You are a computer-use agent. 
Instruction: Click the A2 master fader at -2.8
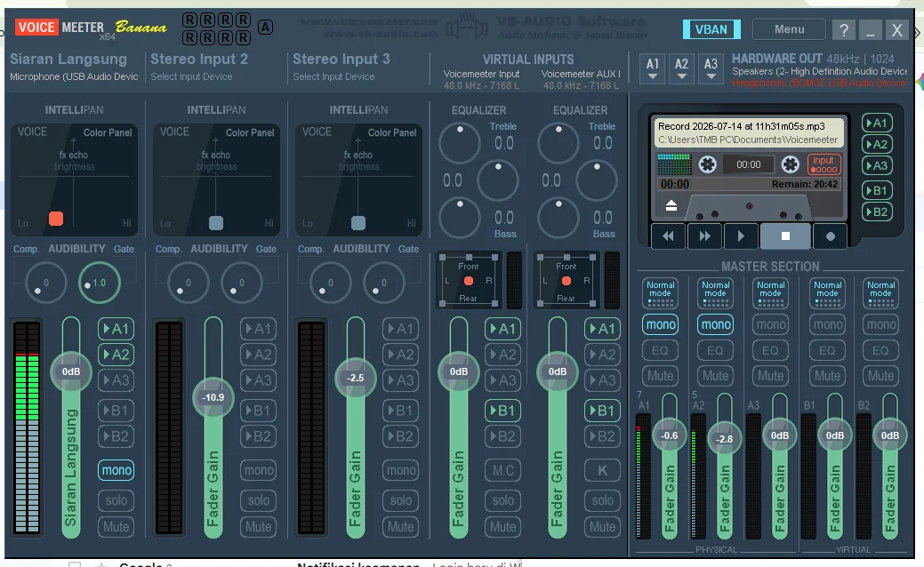click(724, 439)
